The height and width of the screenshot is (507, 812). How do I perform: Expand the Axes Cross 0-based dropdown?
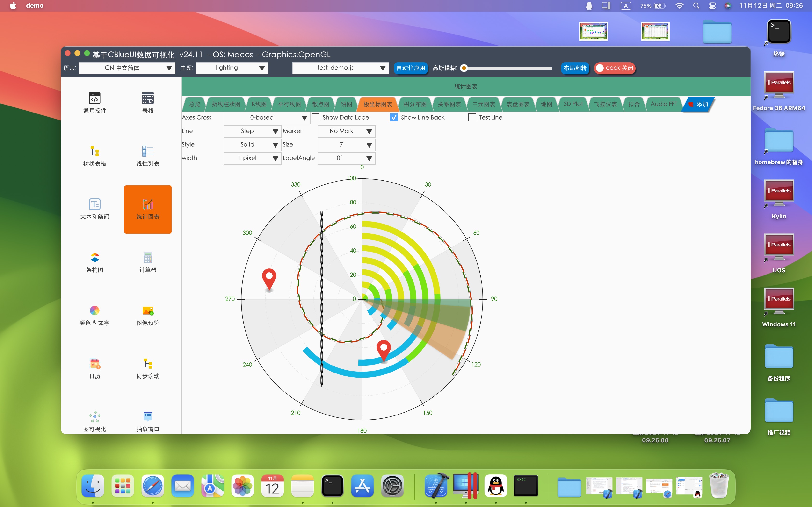[x=267, y=118]
